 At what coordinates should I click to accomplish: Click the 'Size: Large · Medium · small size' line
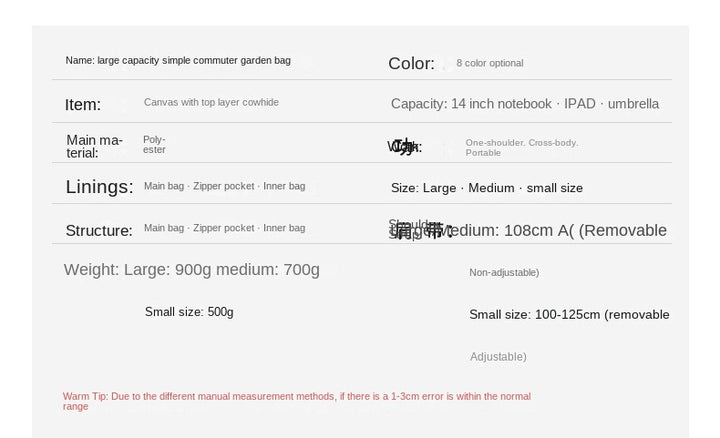487,188
